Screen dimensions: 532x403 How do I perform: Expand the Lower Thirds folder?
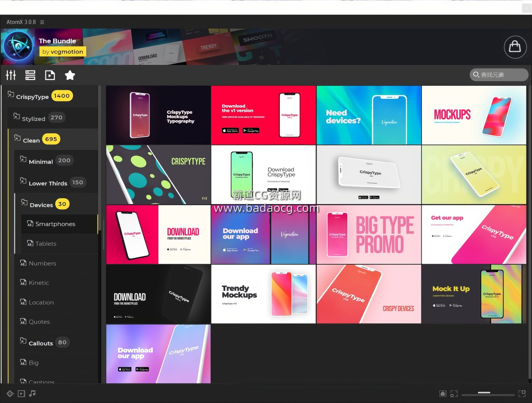click(56, 183)
